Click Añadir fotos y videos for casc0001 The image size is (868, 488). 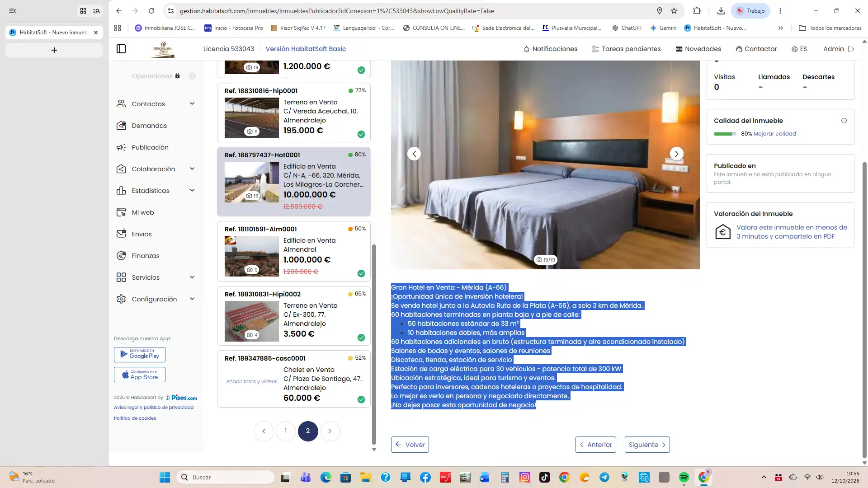252,382
